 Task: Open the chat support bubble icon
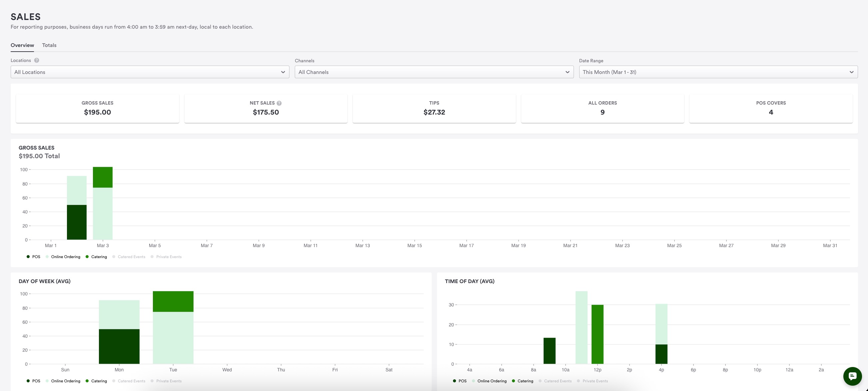pos(852,376)
